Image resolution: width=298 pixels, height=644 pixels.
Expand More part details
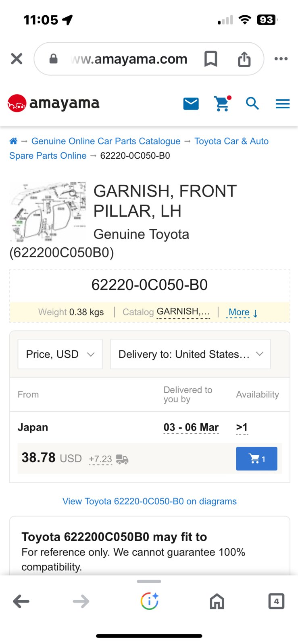(243, 312)
